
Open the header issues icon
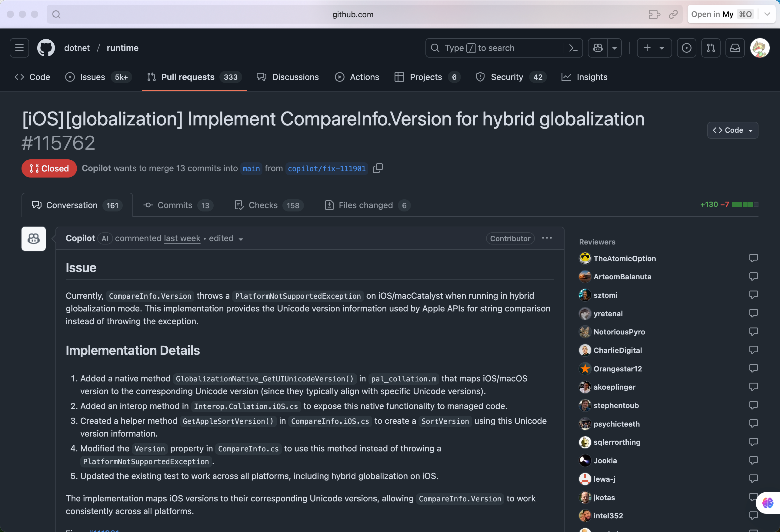pyautogui.click(x=686, y=48)
